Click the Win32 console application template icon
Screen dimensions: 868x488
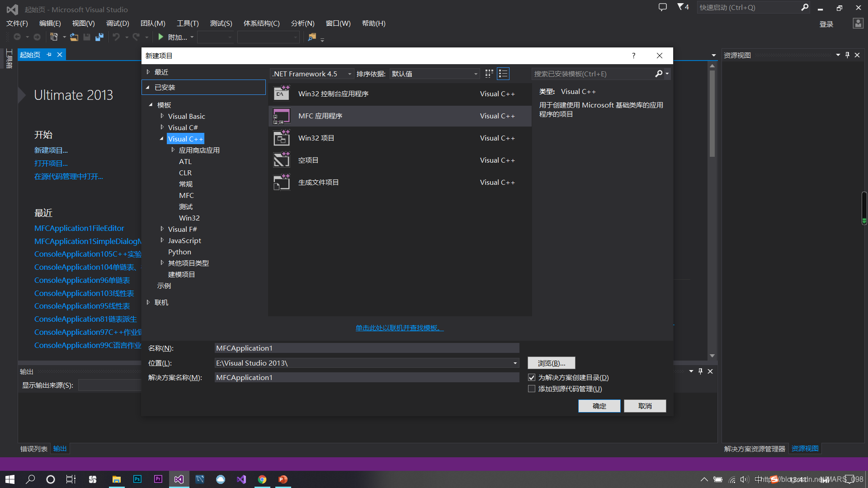click(x=282, y=94)
